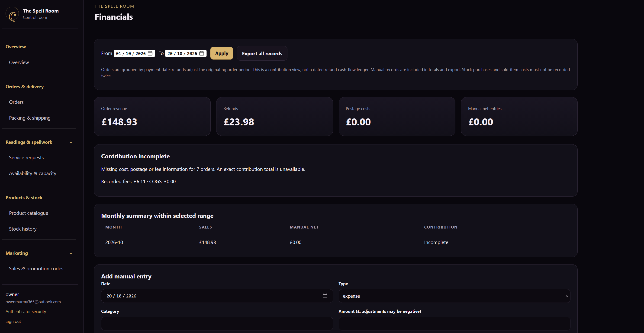The height and width of the screenshot is (333, 644).
Task: Click the manual entry Date field
Action: (x=217, y=296)
